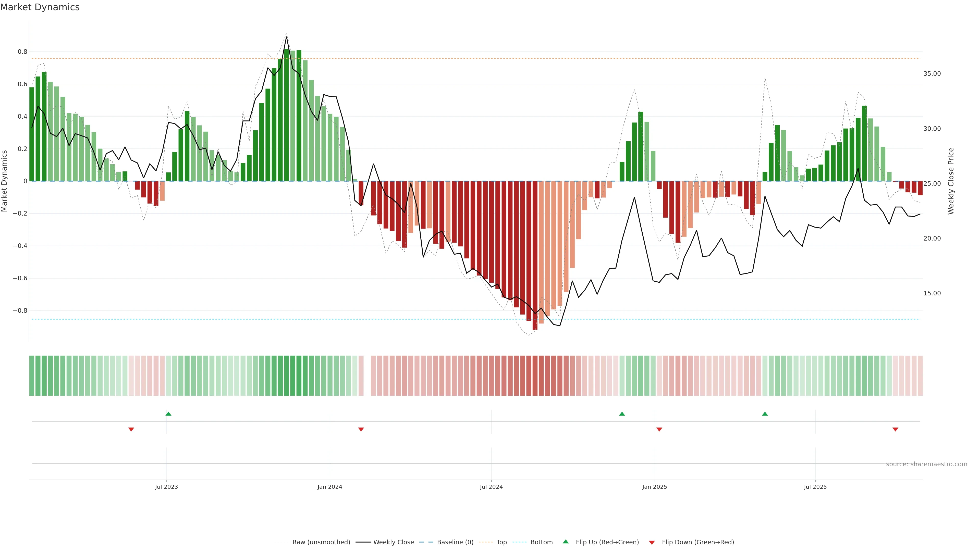
Task: Toggle the Weekly Close legend entry
Action: (x=393, y=542)
